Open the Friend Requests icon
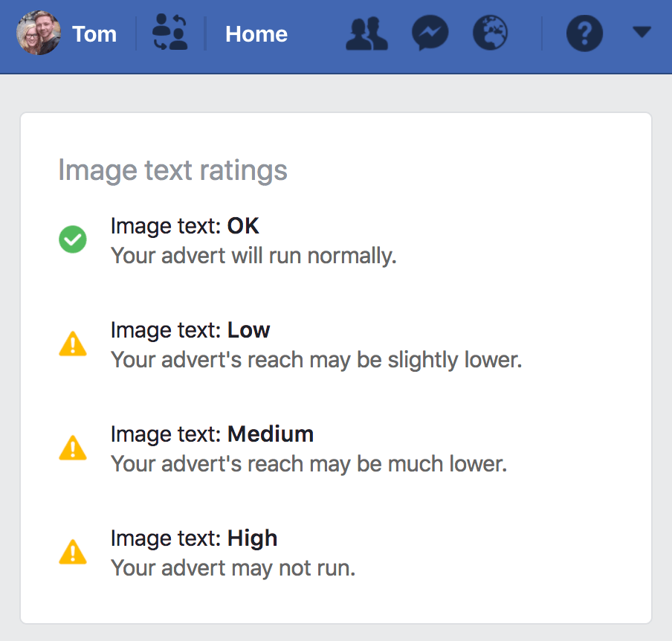Viewport: 672px width, 641px height. point(366,33)
